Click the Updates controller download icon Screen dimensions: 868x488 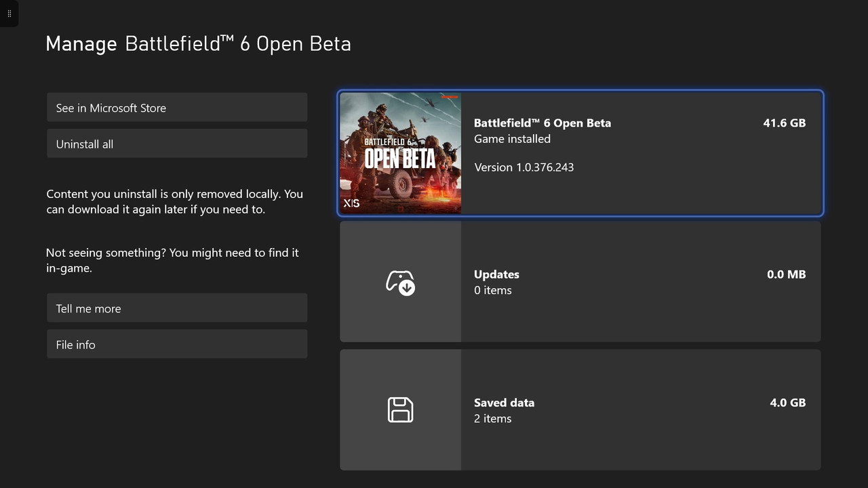click(x=400, y=282)
